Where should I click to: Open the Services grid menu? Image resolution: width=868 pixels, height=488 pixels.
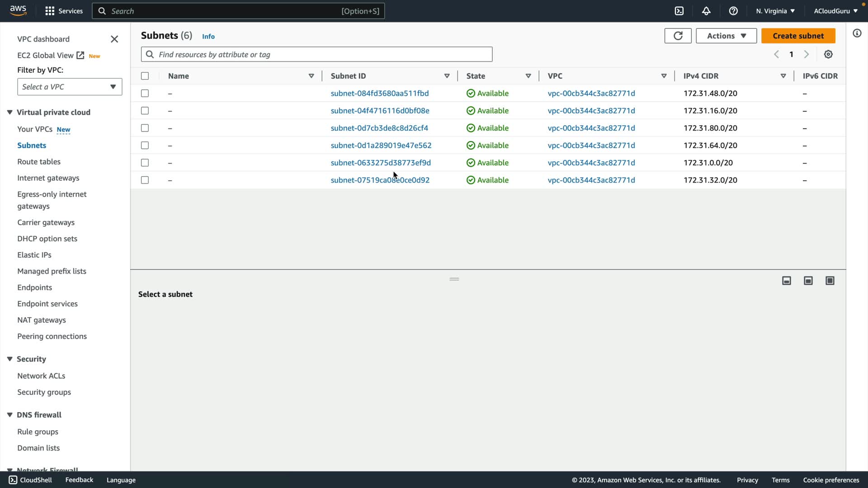pos(50,11)
